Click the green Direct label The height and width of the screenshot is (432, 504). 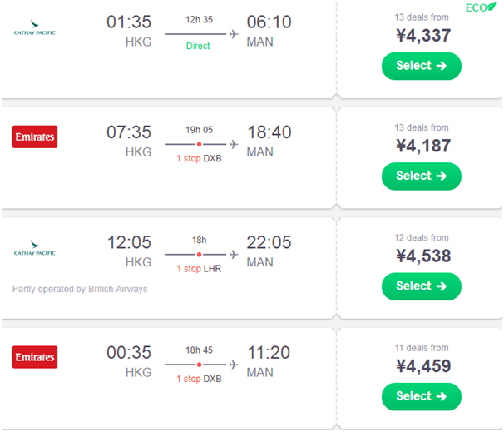pyautogui.click(x=199, y=47)
